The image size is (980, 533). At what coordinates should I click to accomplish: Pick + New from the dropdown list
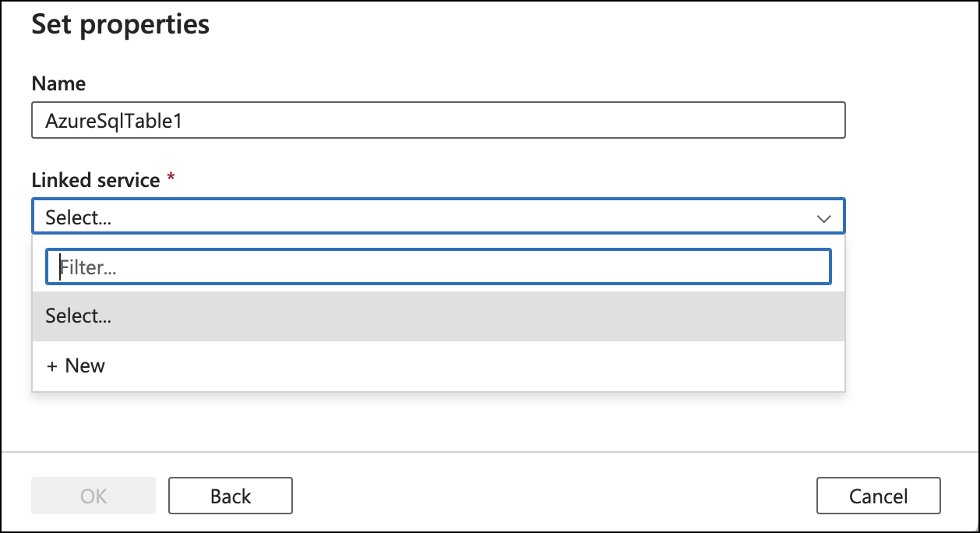pyautogui.click(x=76, y=366)
